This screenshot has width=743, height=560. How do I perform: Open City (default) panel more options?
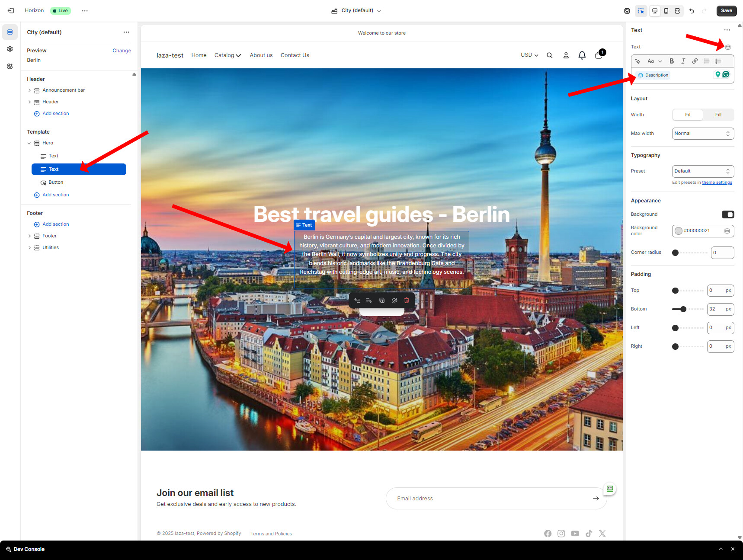point(126,32)
